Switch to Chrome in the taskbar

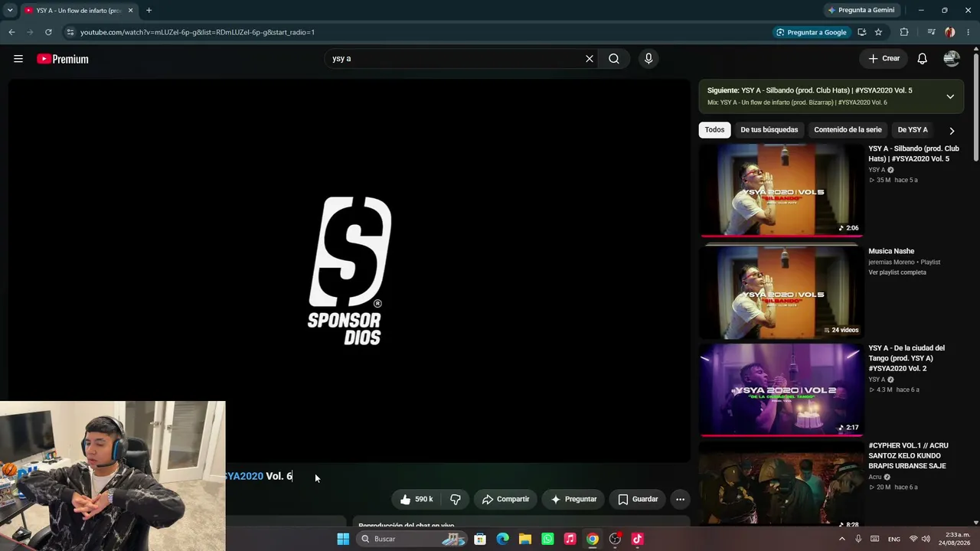(x=593, y=539)
